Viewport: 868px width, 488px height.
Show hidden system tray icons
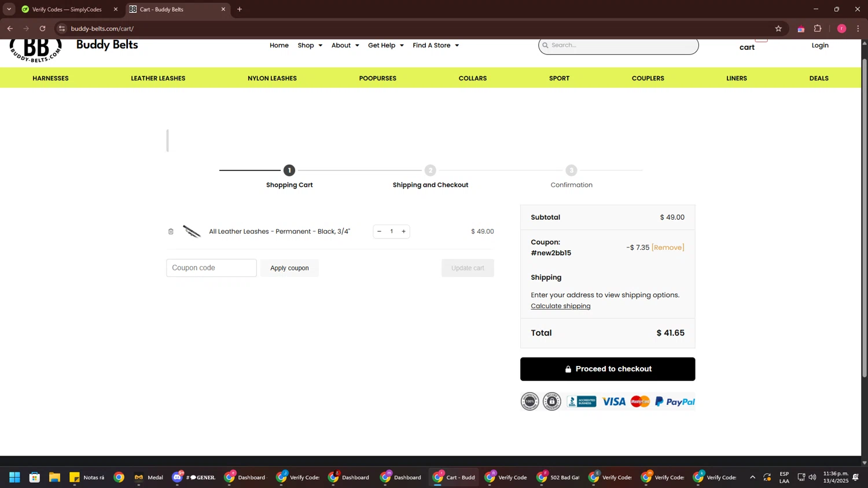(x=752, y=477)
